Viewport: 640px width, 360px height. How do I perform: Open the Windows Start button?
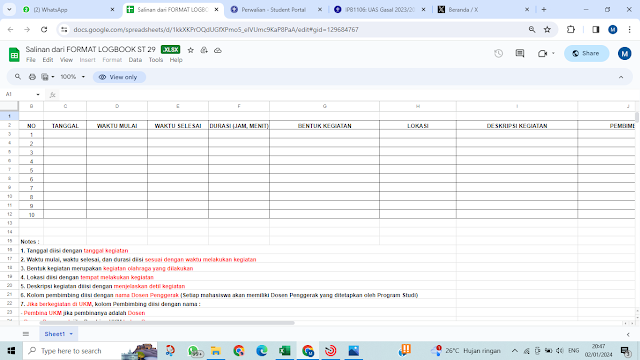(x=11, y=351)
